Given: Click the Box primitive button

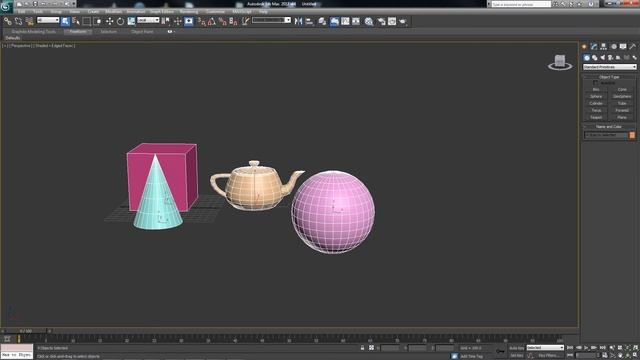Looking at the screenshot, I should tap(596, 89).
